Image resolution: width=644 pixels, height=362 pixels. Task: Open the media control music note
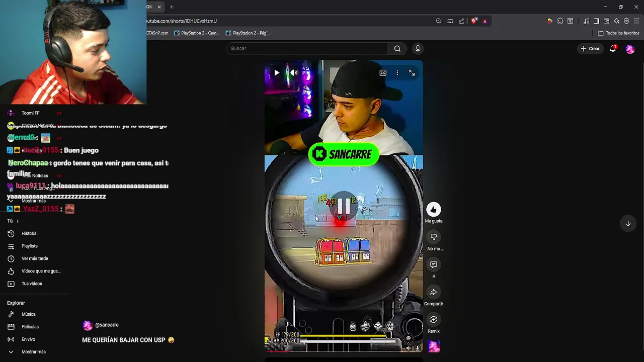(x=586, y=21)
